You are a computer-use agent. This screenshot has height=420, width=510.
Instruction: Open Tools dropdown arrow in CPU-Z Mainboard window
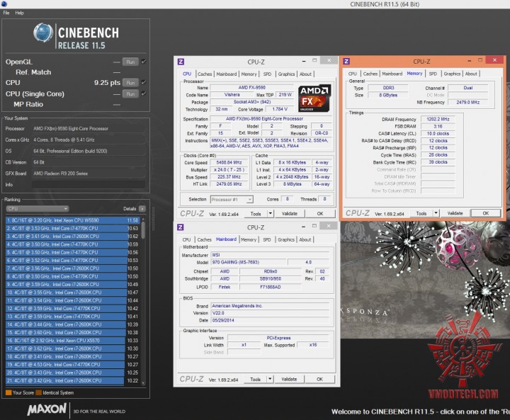tap(270, 379)
